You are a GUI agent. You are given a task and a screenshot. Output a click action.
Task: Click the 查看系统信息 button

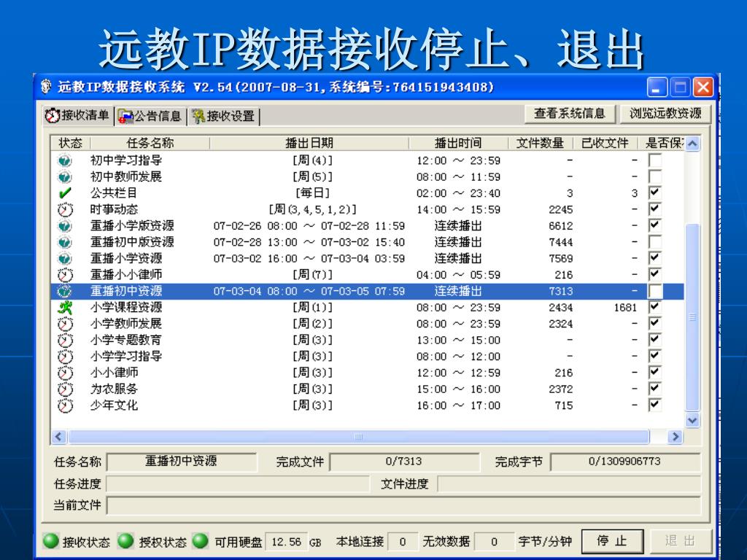pos(570,113)
